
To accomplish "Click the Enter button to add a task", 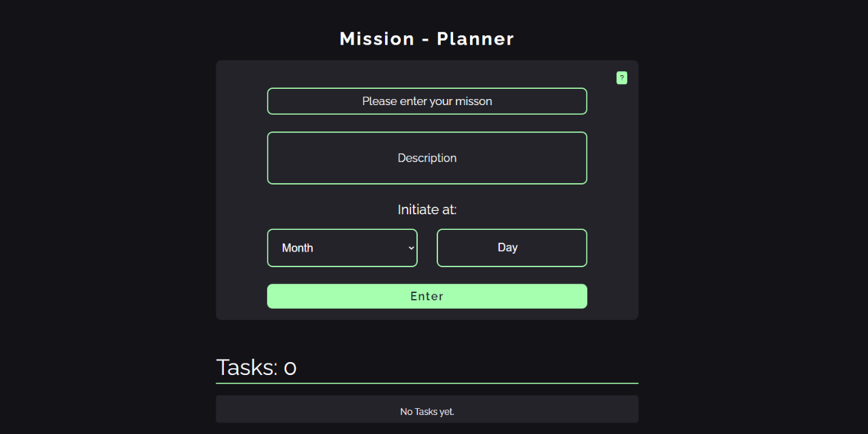I will tap(427, 296).
